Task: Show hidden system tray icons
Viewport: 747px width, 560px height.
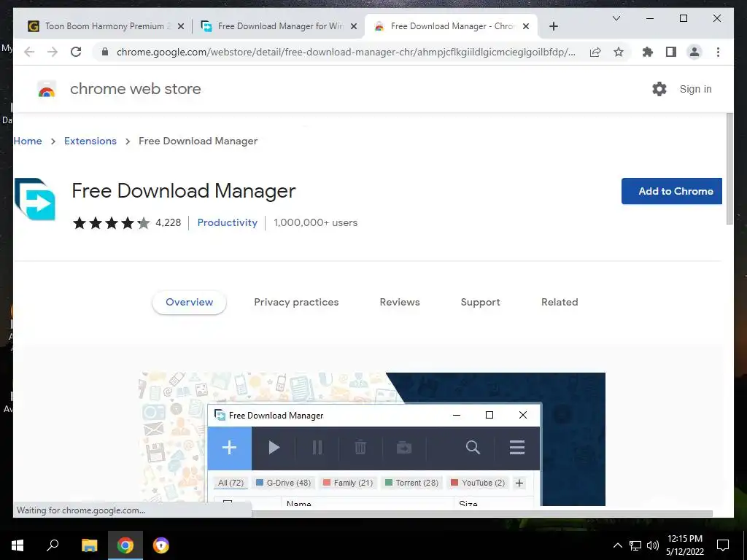Action: click(617, 545)
